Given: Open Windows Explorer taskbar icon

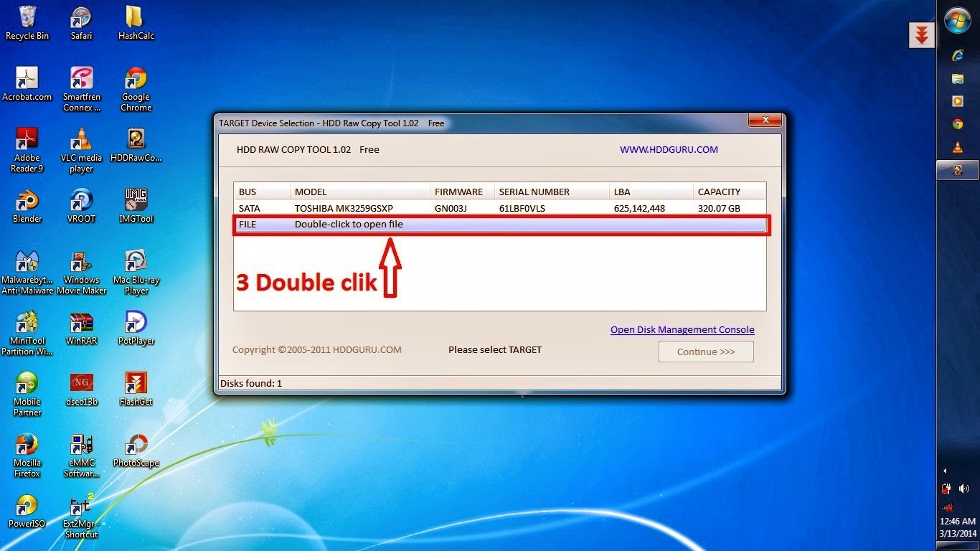Looking at the screenshot, I should [x=958, y=78].
